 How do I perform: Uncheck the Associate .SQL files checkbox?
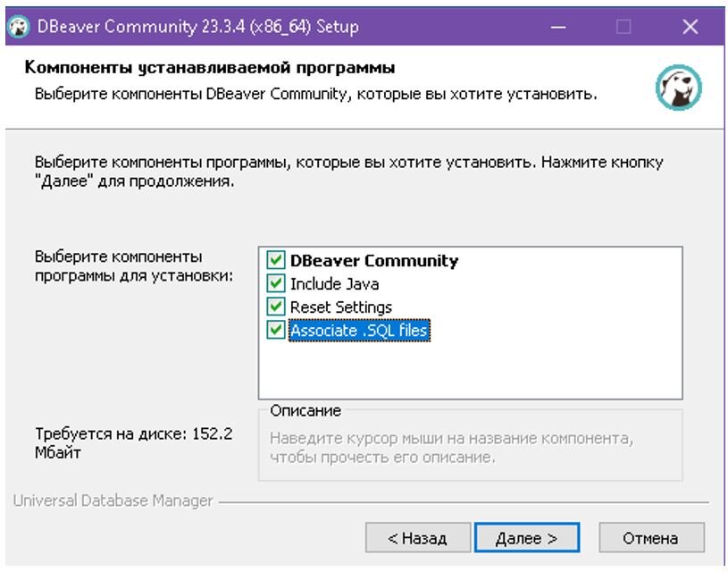(x=276, y=330)
